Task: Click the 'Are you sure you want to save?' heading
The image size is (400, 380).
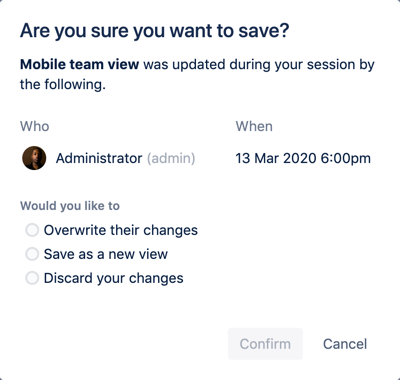Action: [x=154, y=31]
